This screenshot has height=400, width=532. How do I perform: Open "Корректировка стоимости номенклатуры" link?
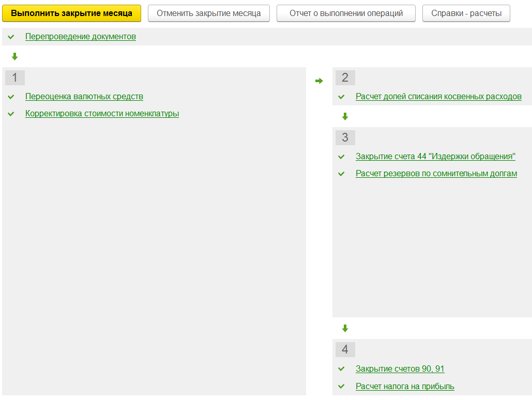pos(102,114)
